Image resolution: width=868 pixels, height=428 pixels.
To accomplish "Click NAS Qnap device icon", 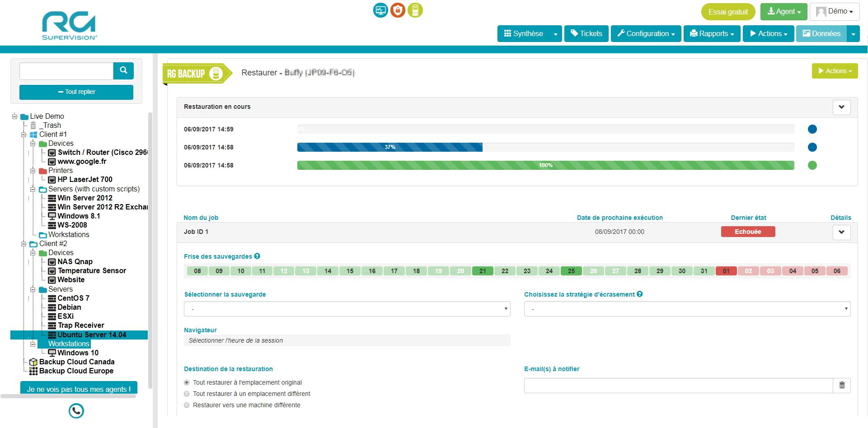I will click(x=52, y=262).
